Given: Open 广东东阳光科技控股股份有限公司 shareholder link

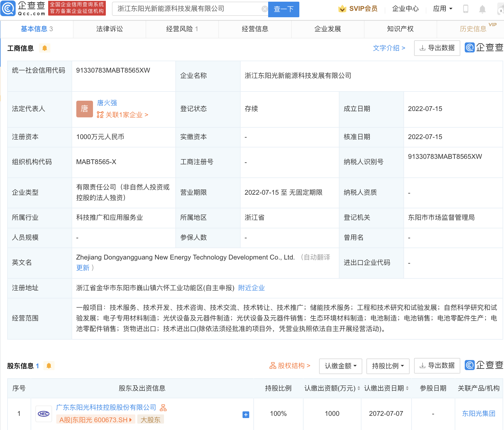Looking at the screenshot, I should pos(106,407).
